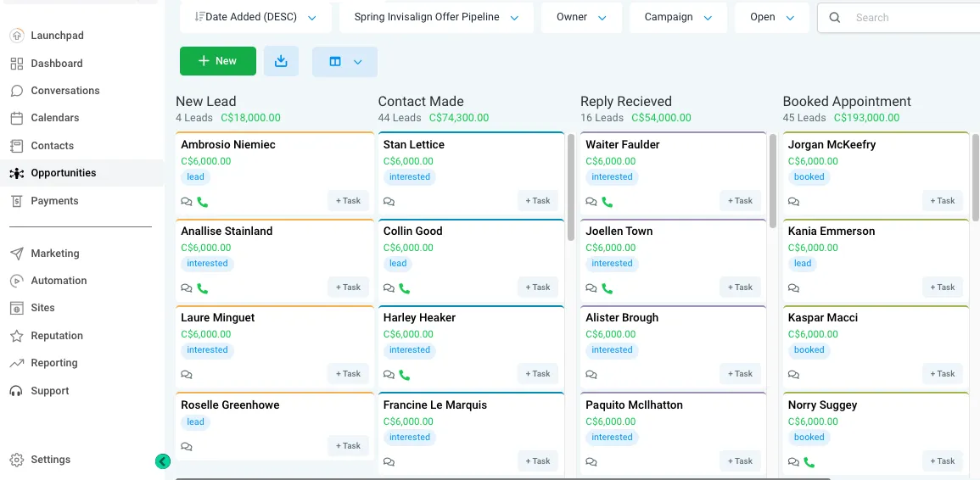Add task on Paquito McIlhatton card
Image resolution: width=980 pixels, height=480 pixels.
pos(740,461)
